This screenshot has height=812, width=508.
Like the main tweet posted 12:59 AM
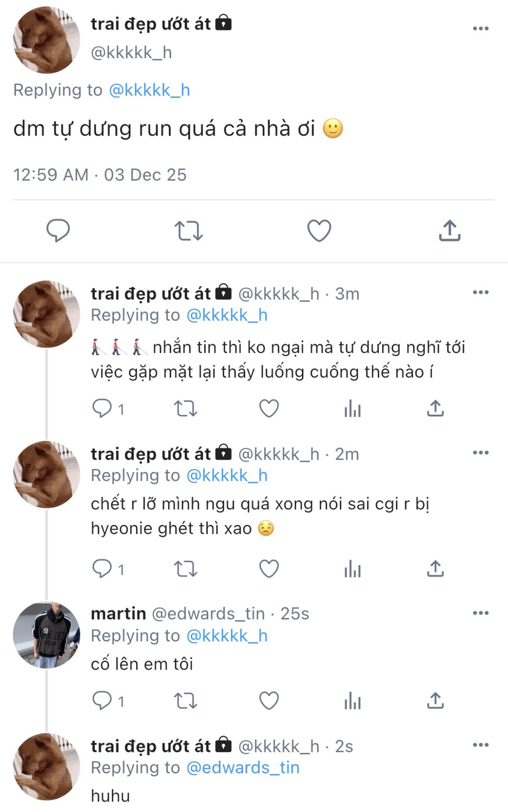point(319,231)
